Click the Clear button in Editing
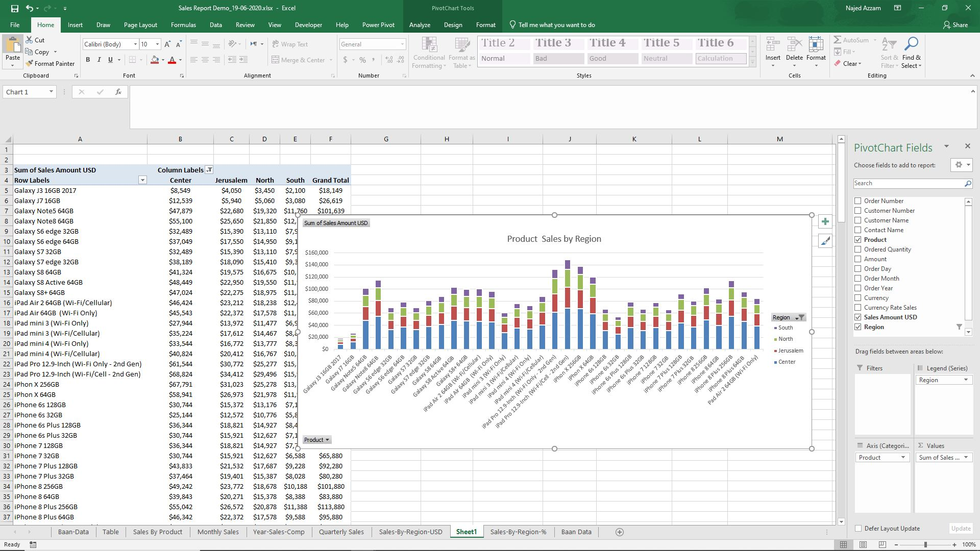Viewport: 980px width, 551px height. pos(848,63)
